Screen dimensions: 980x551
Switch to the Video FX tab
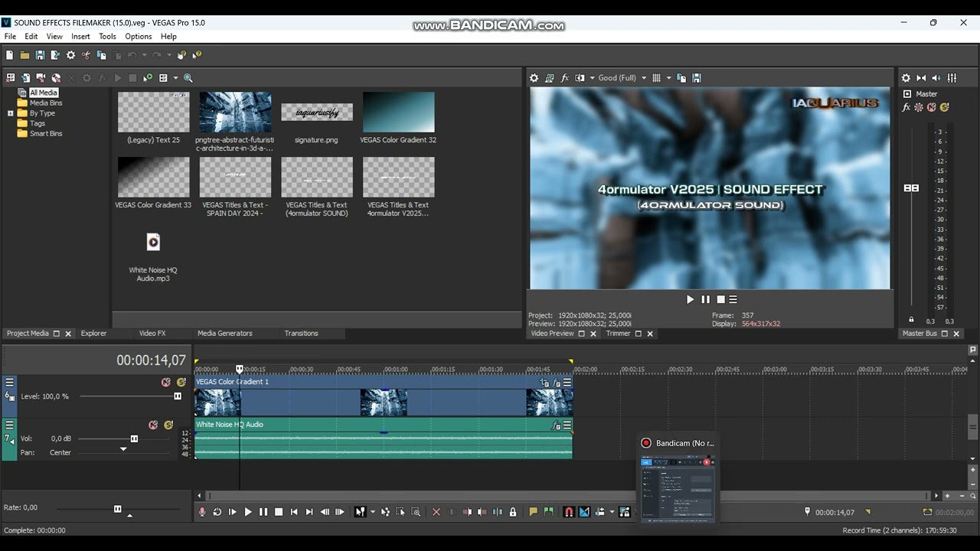pyautogui.click(x=152, y=334)
